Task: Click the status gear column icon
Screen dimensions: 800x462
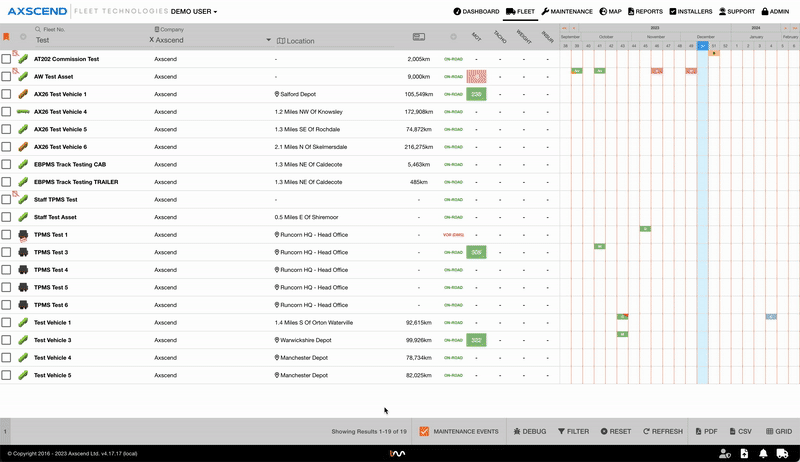Action: pos(453,37)
